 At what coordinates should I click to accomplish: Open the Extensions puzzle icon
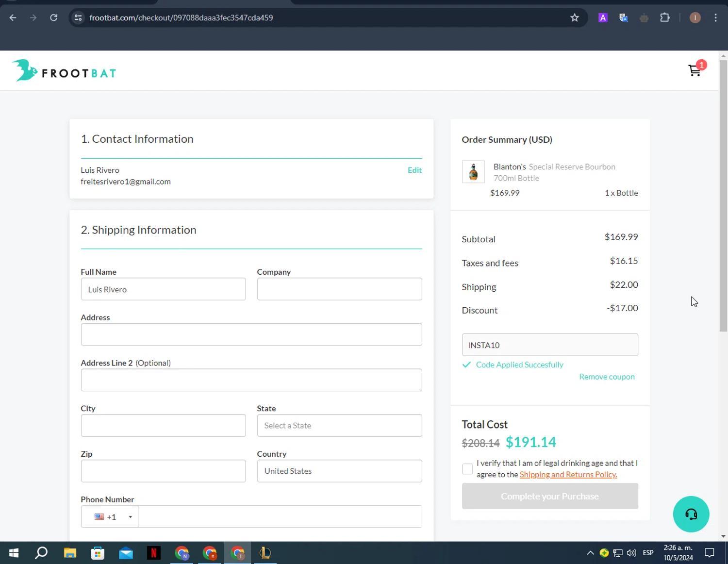click(x=665, y=17)
